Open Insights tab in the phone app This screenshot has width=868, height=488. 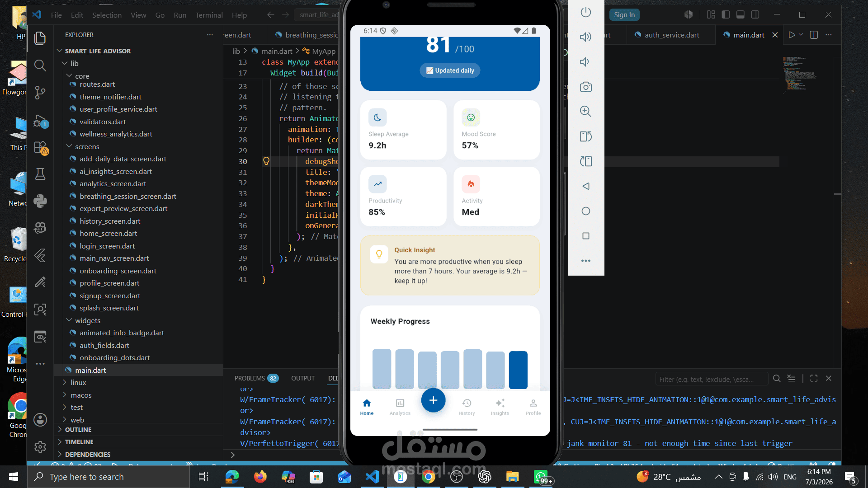[500, 406]
